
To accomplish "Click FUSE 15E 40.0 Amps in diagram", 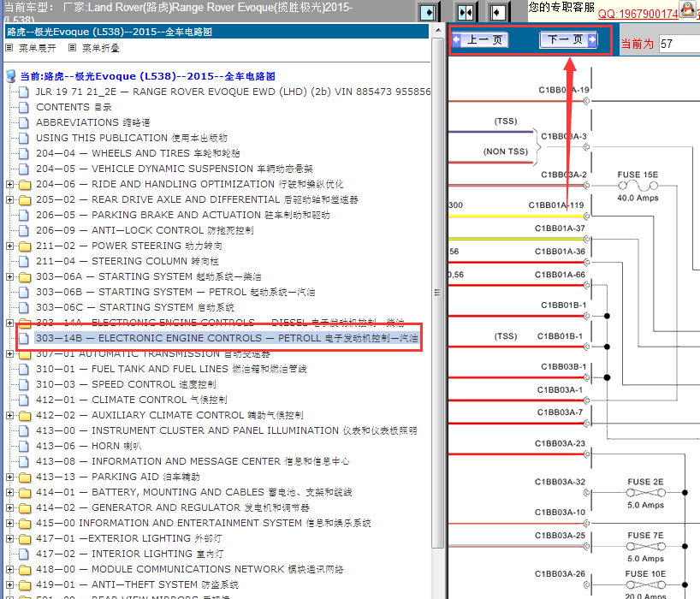I will click(x=638, y=186).
